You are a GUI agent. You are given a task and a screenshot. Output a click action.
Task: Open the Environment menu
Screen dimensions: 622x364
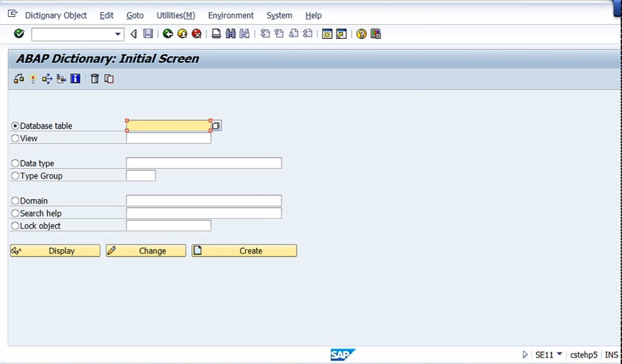coord(231,15)
